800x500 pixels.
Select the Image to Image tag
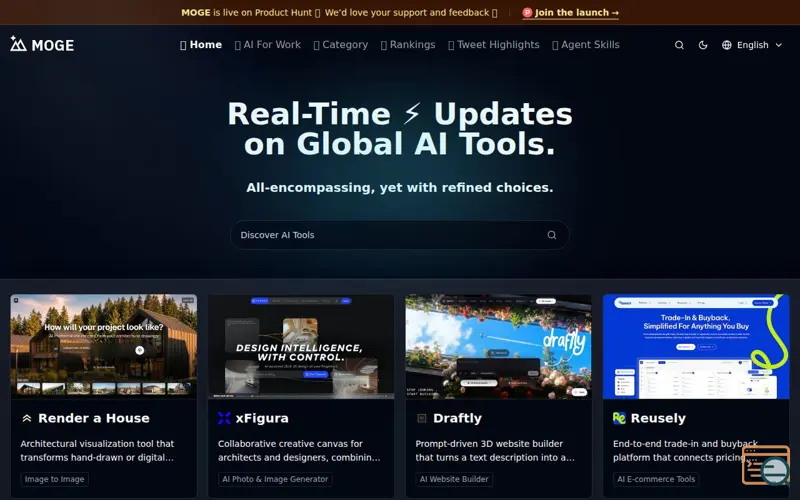point(55,479)
